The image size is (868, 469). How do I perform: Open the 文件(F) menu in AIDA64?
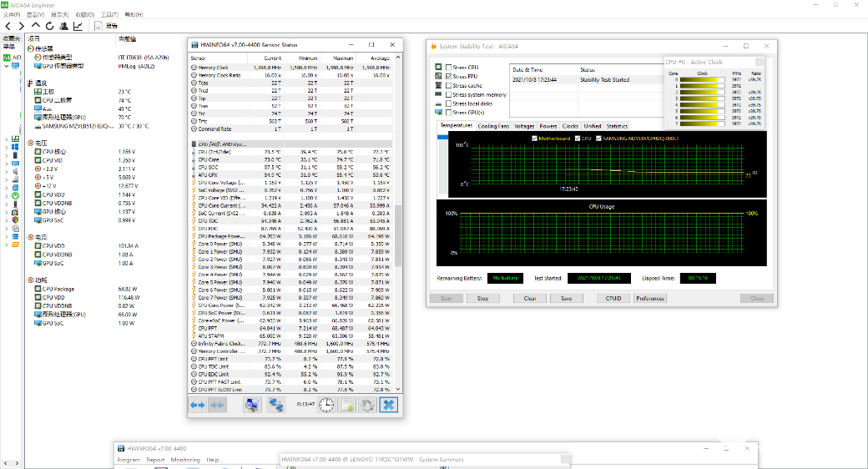click(12, 15)
